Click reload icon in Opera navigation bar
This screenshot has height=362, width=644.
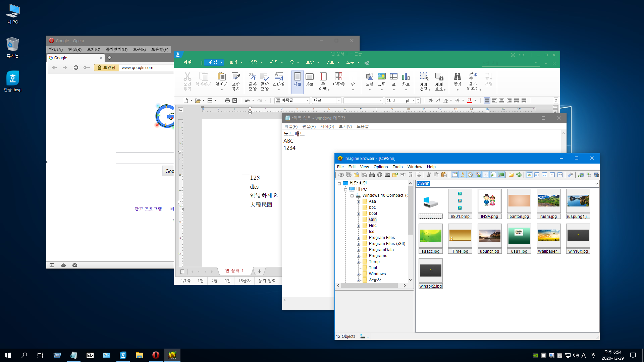click(x=76, y=67)
